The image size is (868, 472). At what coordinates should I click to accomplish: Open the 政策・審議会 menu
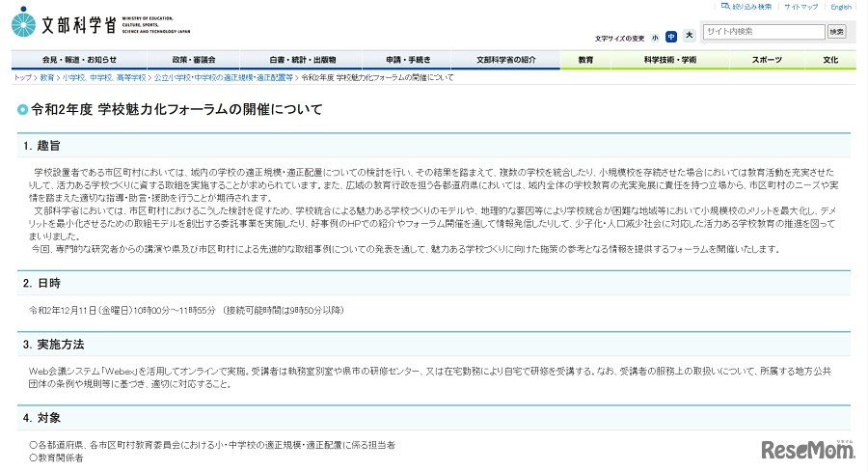[193, 59]
